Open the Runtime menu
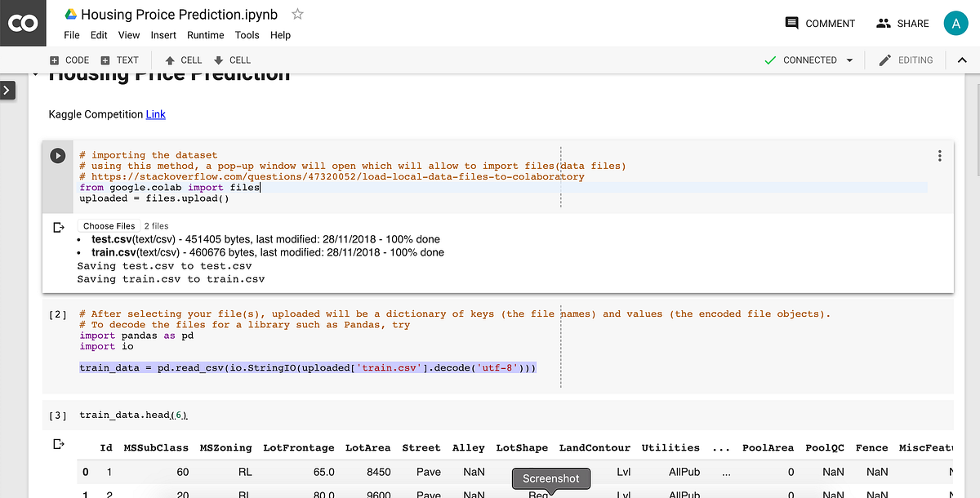Image resolution: width=980 pixels, height=498 pixels. (x=205, y=35)
